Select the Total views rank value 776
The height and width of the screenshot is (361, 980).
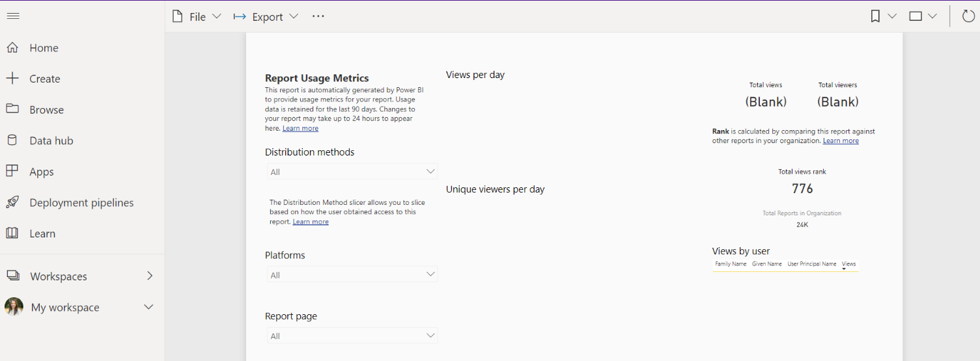pos(802,189)
